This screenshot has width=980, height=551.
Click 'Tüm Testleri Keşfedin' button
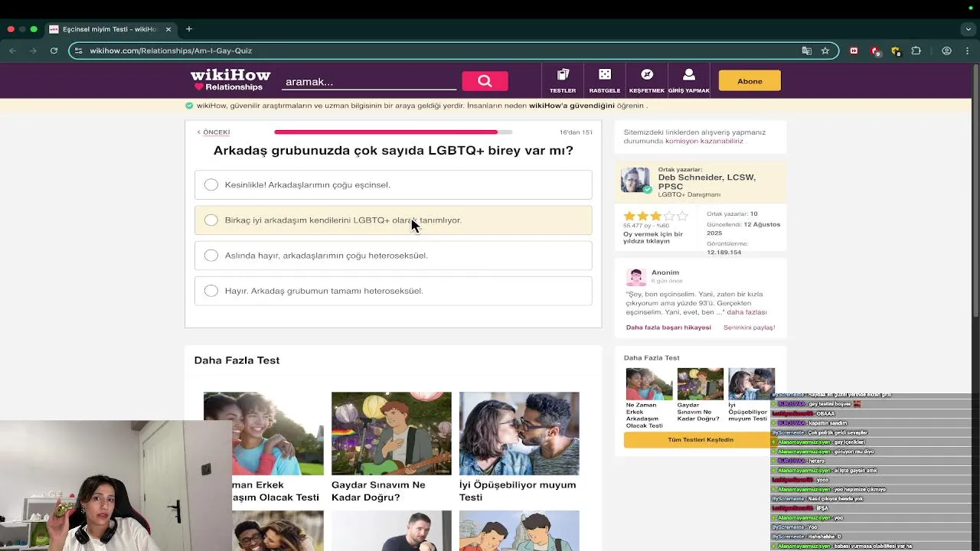tap(699, 440)
